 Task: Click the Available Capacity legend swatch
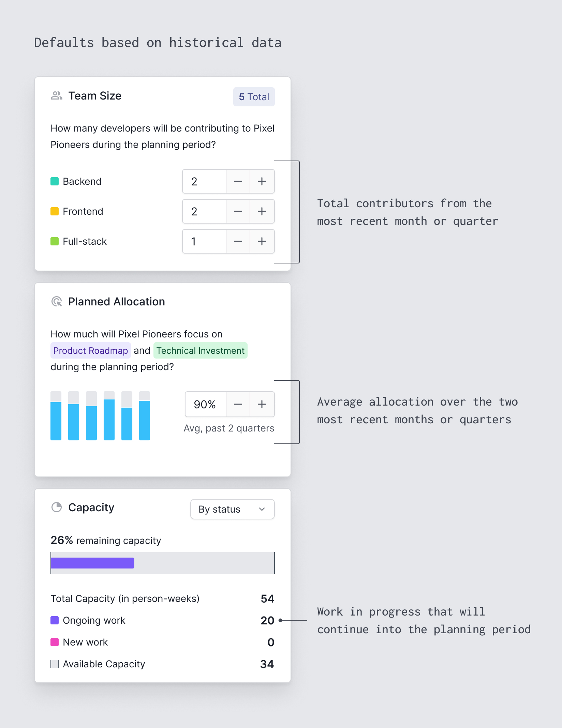click(55, 664)
